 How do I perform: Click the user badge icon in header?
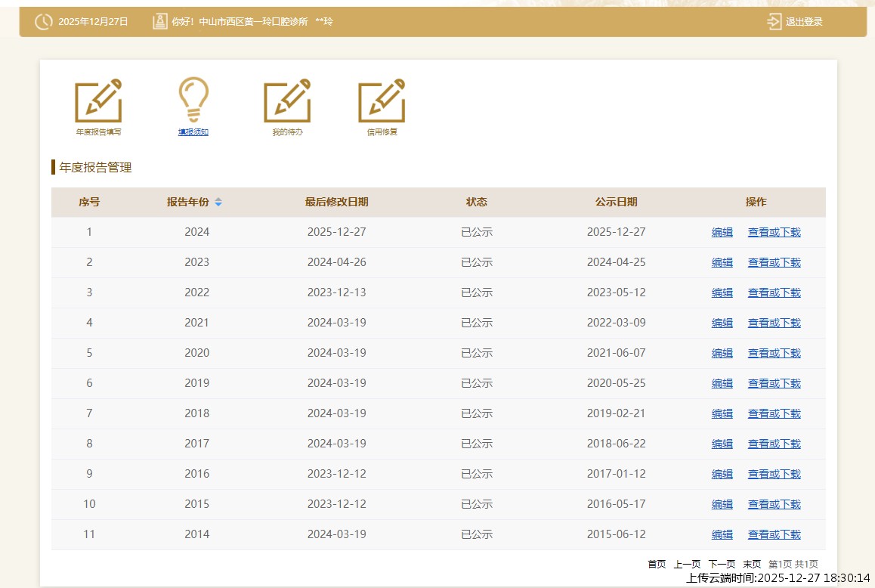click(159, 22)
